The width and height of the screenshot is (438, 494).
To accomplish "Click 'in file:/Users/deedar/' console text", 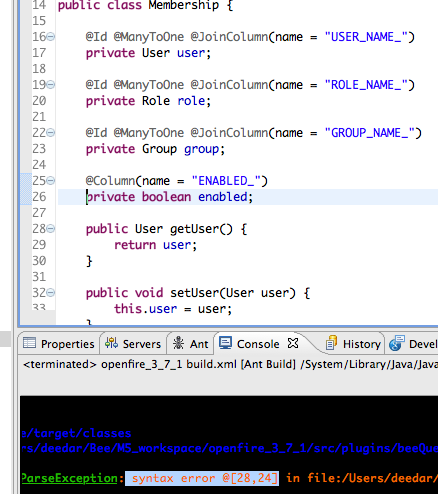I will (x=362, y=478).
